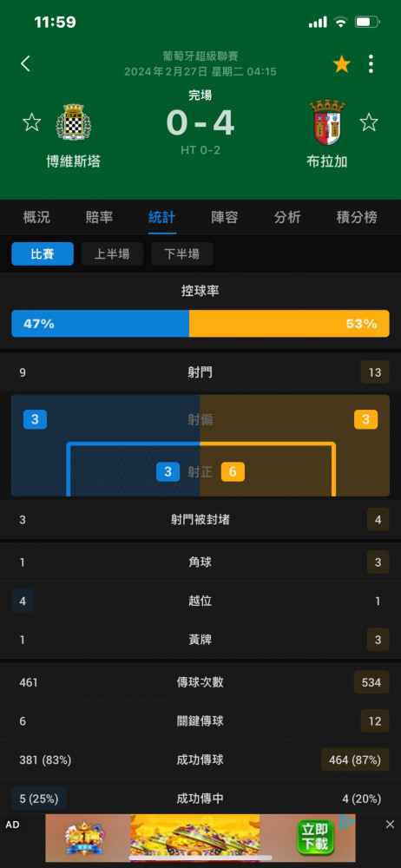
Task: Close the ad banner with X
Action: (390, 825)
